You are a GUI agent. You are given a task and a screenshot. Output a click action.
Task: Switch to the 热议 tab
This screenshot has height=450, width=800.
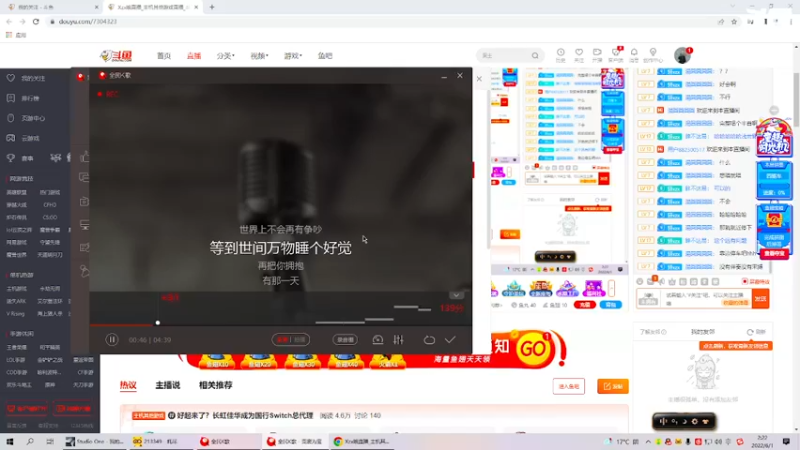point(128,385)
